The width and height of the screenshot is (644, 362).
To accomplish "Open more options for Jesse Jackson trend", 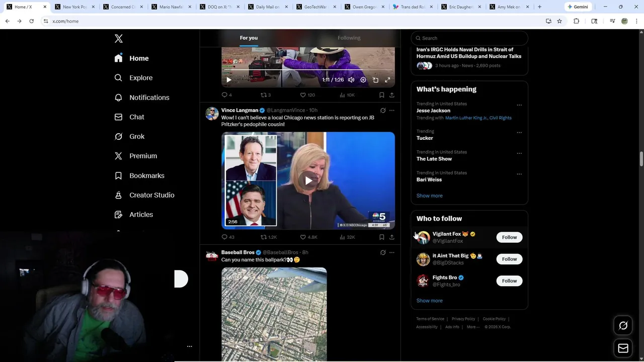I will (x=519, y=105).
